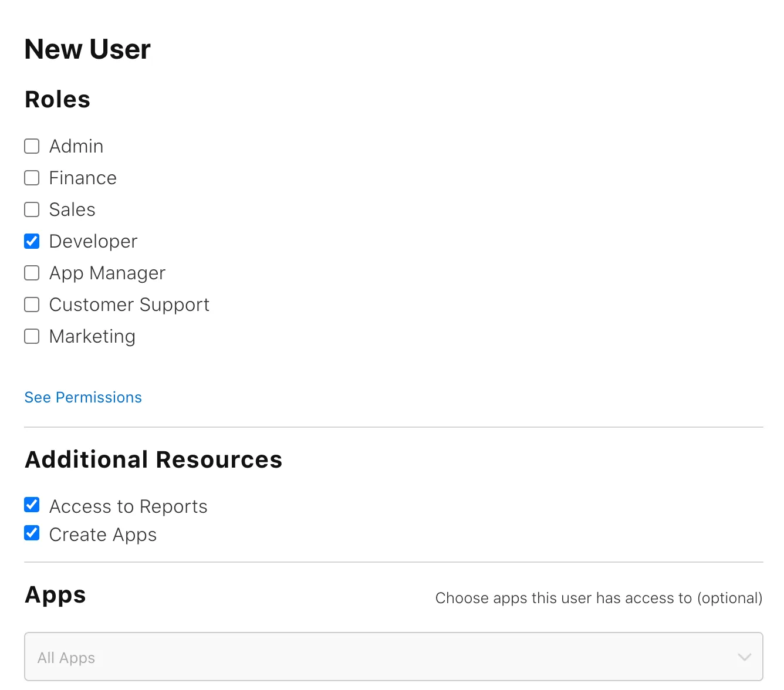Check the Admin role checkbox

point(32,146)
